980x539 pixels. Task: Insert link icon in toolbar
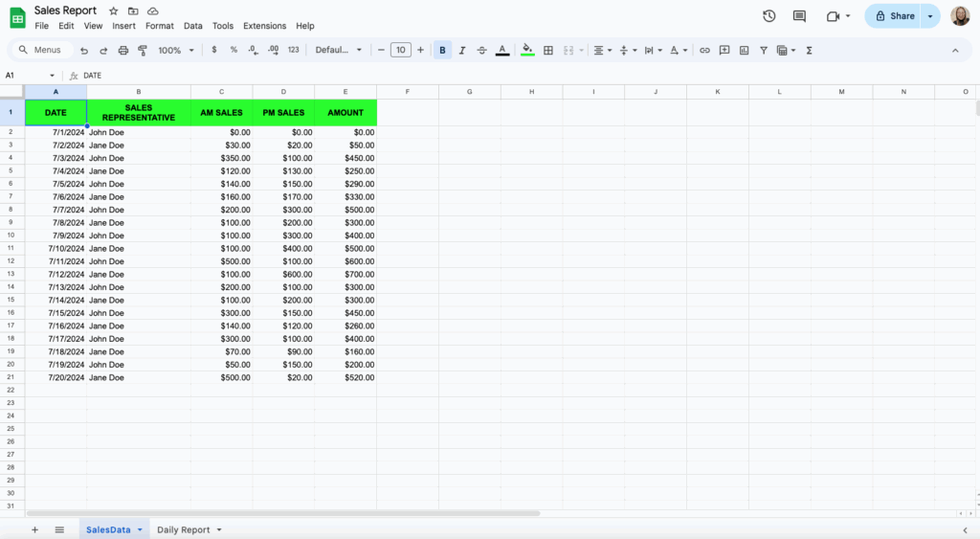click(704, 50)
